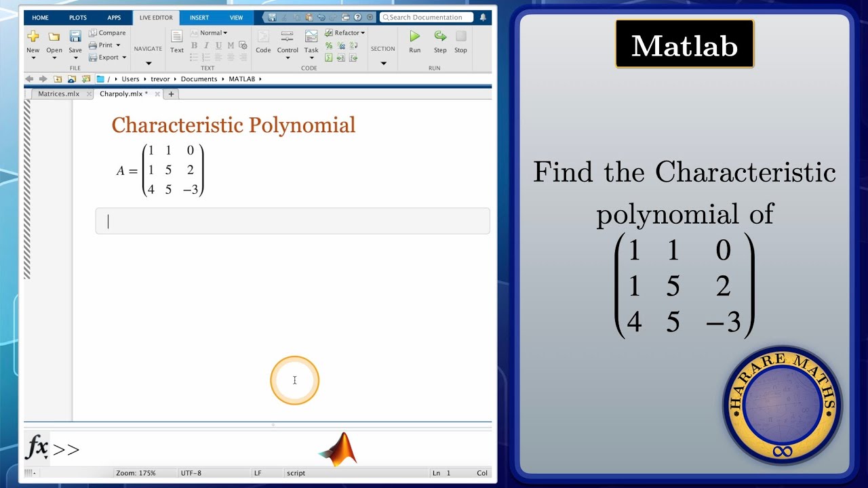Insert a Text section
This screenshot has height=488, width=868.
(x=177, y=41)
